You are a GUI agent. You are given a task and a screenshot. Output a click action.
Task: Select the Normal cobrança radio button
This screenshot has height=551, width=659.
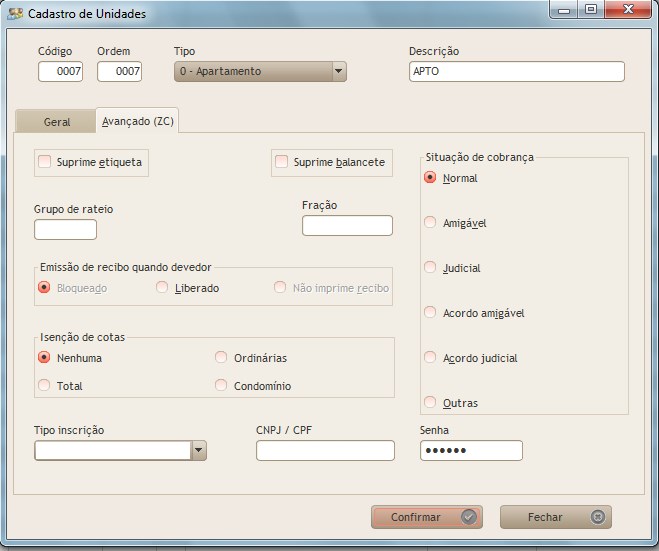pyautogui.click(x=430, y=177)
